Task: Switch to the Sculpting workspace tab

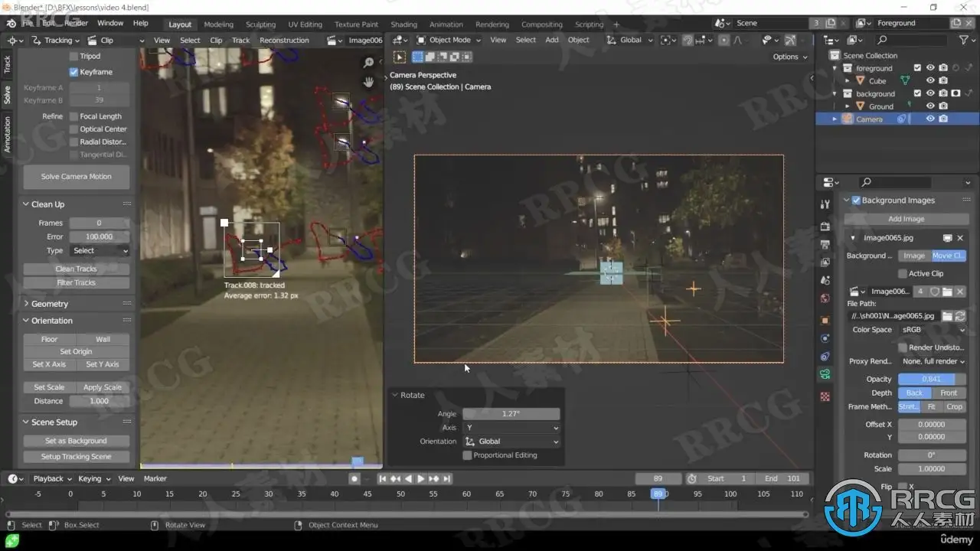Action: [260, 24]
